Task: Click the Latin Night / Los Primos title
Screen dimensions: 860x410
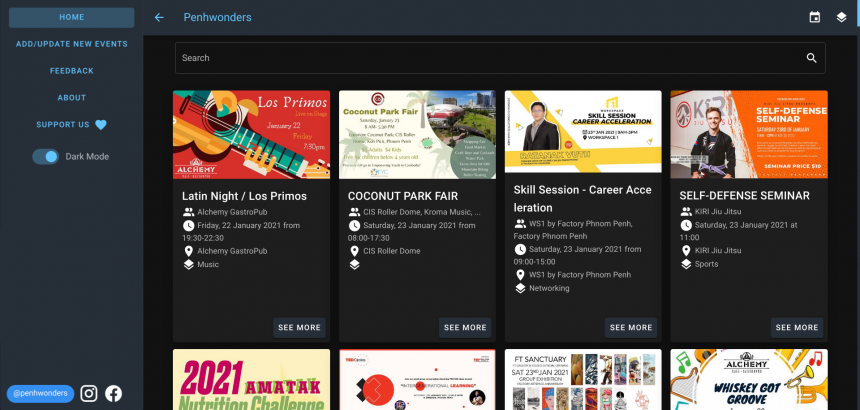Action: (x=245, y=196)
